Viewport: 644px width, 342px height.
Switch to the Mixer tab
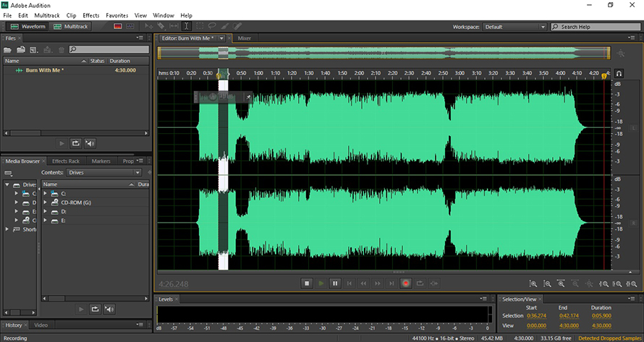pyautogui.click(x=245, y=38)
